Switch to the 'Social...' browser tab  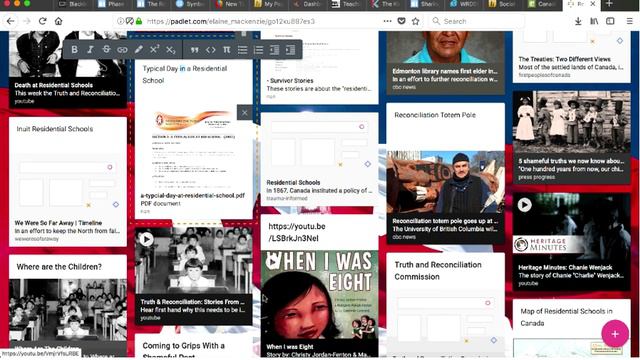click(x=502, y=4)
